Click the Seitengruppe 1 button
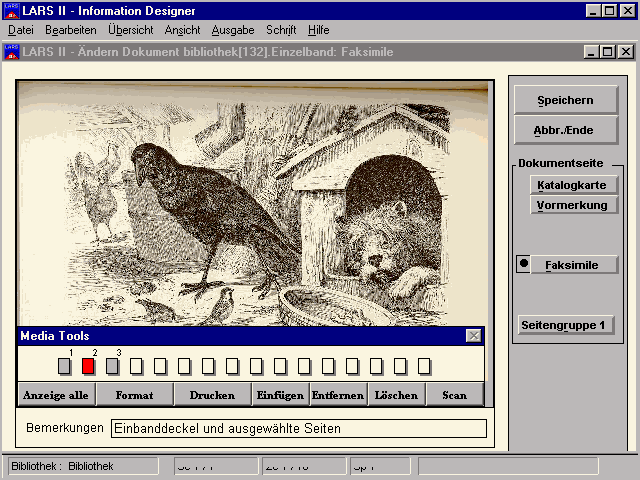This screenshot has height=480, width=640. 566,325
